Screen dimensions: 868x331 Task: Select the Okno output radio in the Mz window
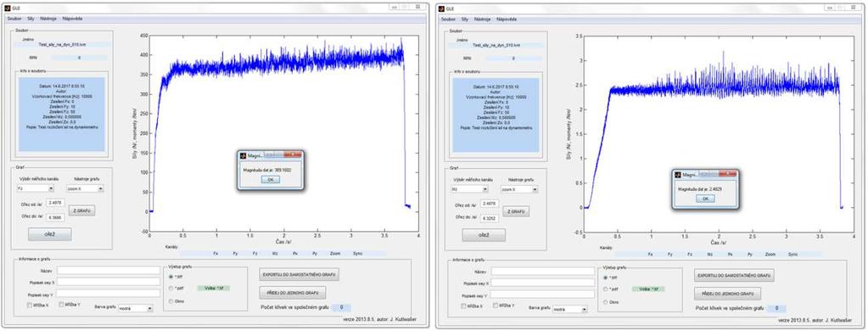point(606,301)
